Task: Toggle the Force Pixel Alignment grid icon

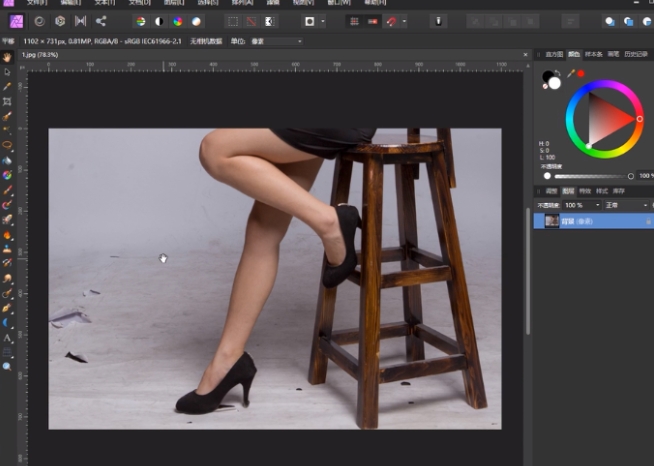Action: click(354, 22)
